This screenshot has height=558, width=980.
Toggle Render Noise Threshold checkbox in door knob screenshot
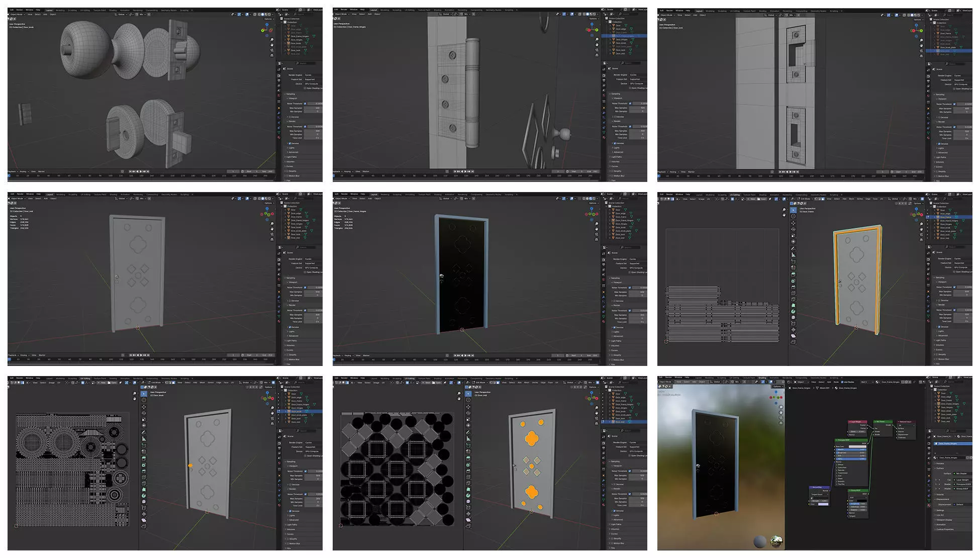click(x=305, y=127)
